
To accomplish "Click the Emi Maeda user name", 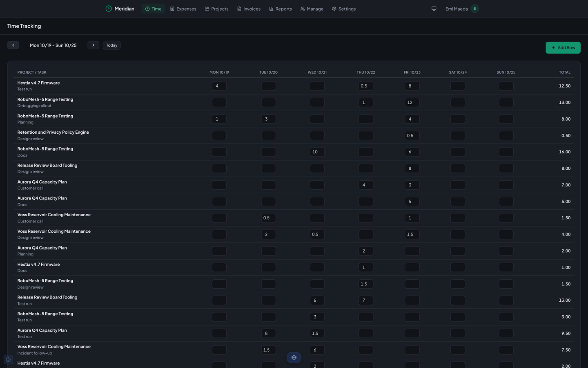I will 457,9.
